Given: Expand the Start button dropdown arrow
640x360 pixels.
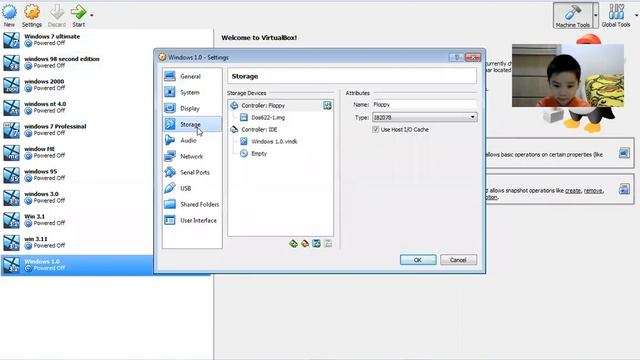Looking at the screenshot, I should coord(91,16).
